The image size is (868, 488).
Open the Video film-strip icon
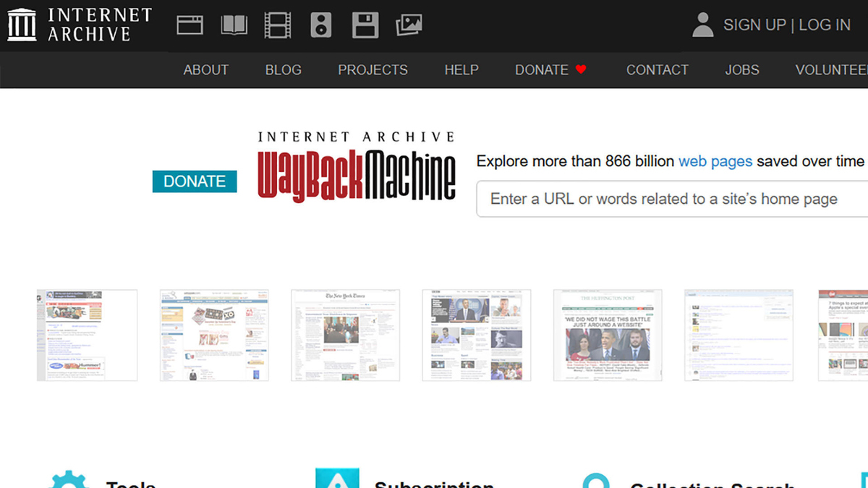278,25
